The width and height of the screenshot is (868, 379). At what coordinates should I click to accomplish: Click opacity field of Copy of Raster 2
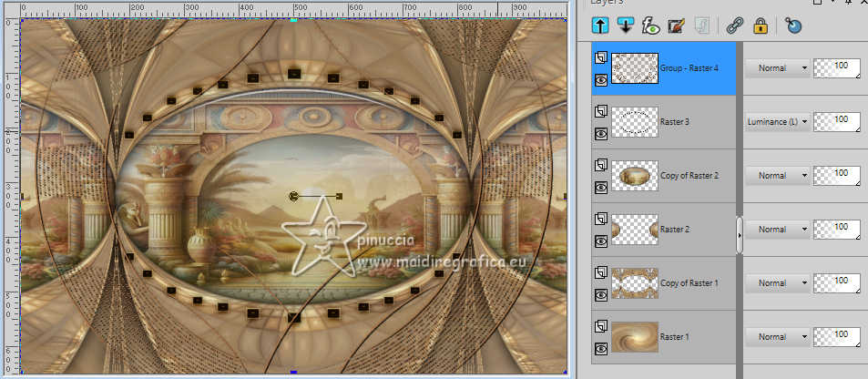pos(836,176)
